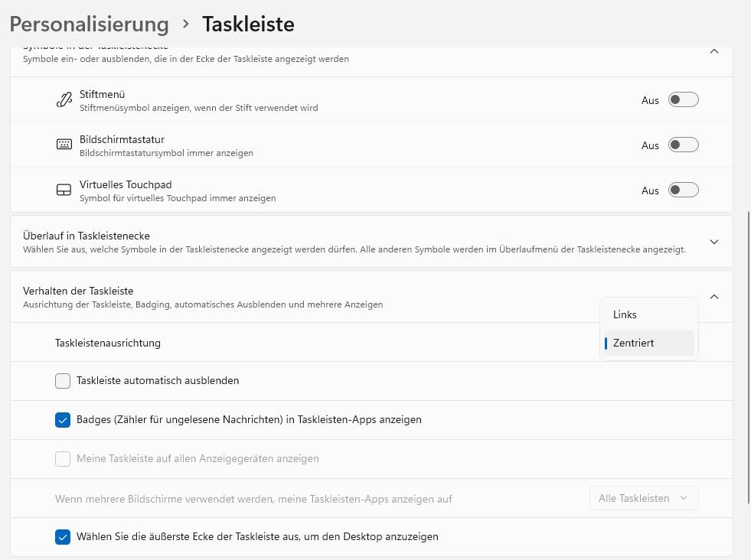Screen dimensions: 751x560
Task: Click the Bildschirmtastatur keyboard icon
Action: 64,145
